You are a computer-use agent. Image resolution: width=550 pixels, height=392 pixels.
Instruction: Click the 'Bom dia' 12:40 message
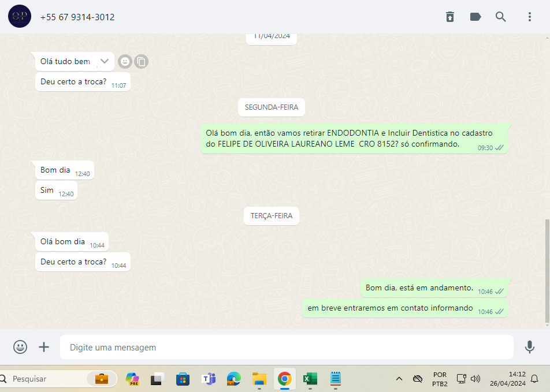tap(65, 170)
